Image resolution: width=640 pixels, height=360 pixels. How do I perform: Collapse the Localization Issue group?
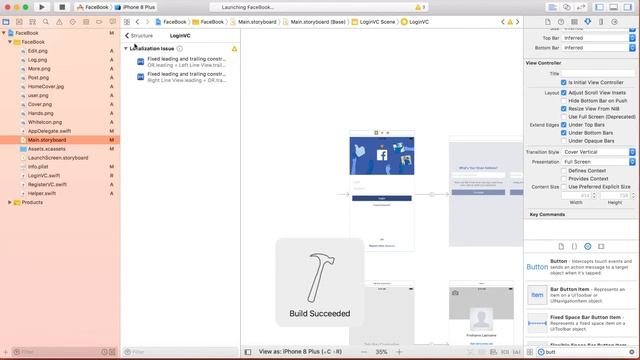(x=126, y=49)
